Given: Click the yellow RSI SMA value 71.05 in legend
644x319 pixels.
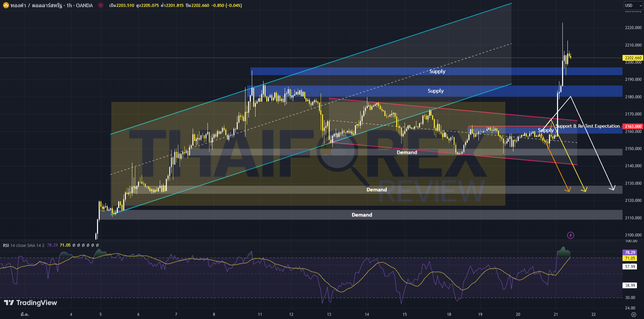Looking at the screenshot, I should pos(65,245).
